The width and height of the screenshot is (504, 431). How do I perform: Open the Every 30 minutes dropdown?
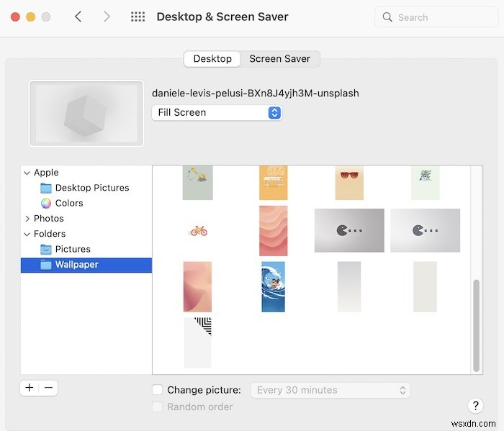[330, 390]
